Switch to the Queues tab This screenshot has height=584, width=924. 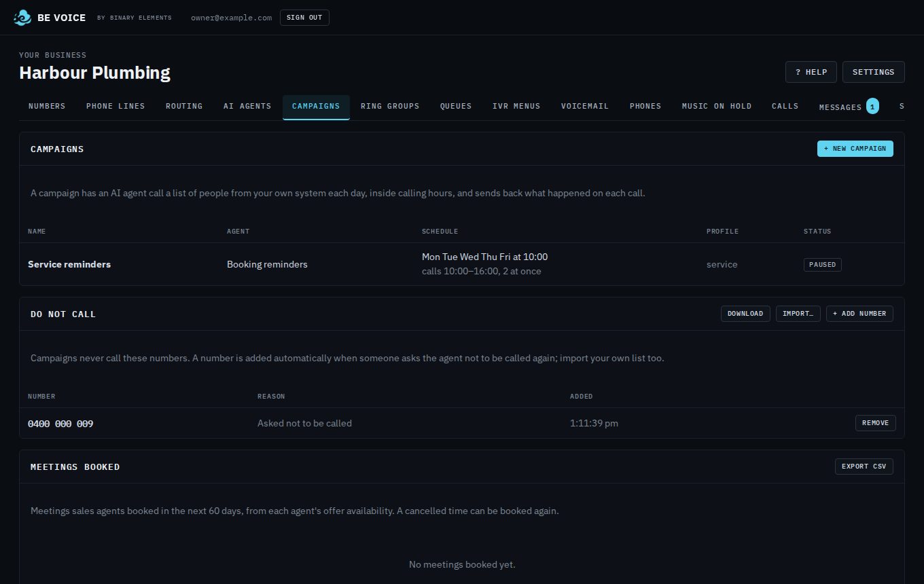[x=456, y=107]
